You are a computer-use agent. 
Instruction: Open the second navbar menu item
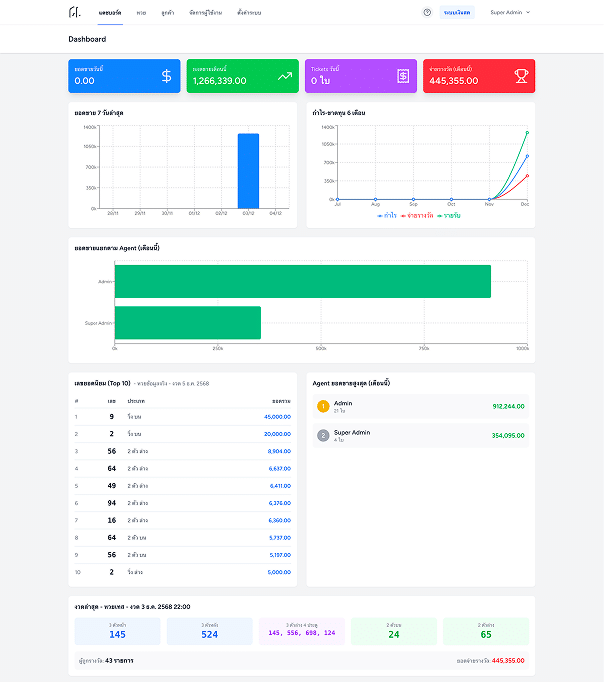[x=141, y=13]
